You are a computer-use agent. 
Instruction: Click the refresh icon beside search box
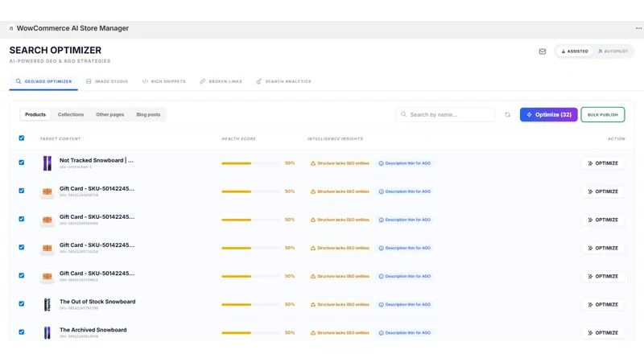(x=508, y=114)
